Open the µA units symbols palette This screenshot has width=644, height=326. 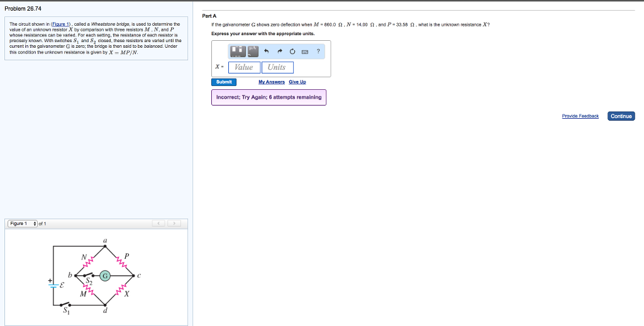tap(253, 52)
